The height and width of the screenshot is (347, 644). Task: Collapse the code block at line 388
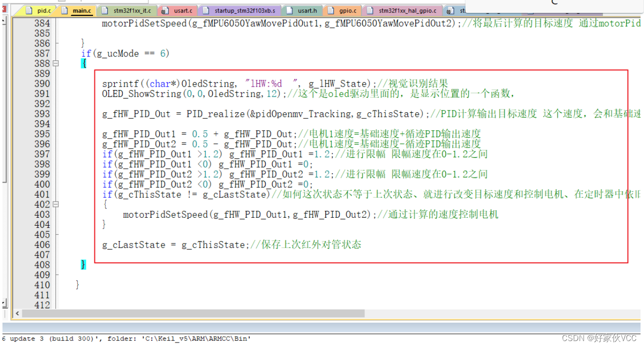[56, 63]
